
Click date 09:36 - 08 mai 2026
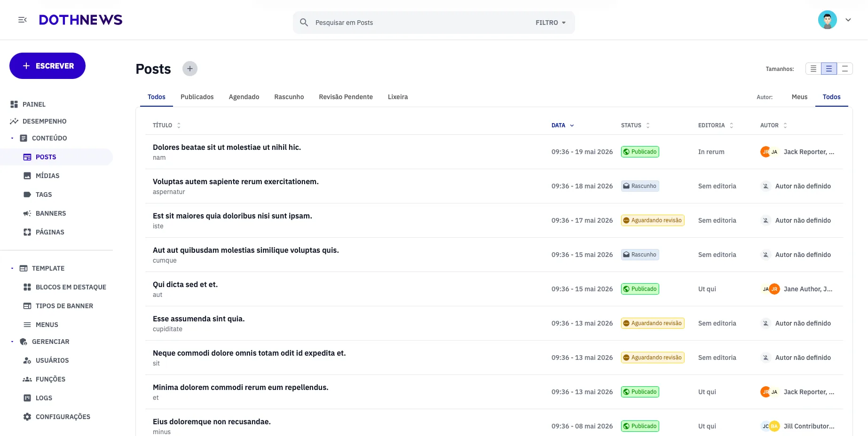click(582, 426)
